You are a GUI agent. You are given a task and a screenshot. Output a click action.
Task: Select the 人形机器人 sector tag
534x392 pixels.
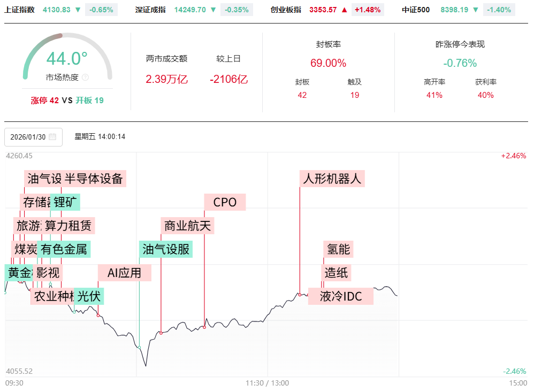click(x=332, y=178)
